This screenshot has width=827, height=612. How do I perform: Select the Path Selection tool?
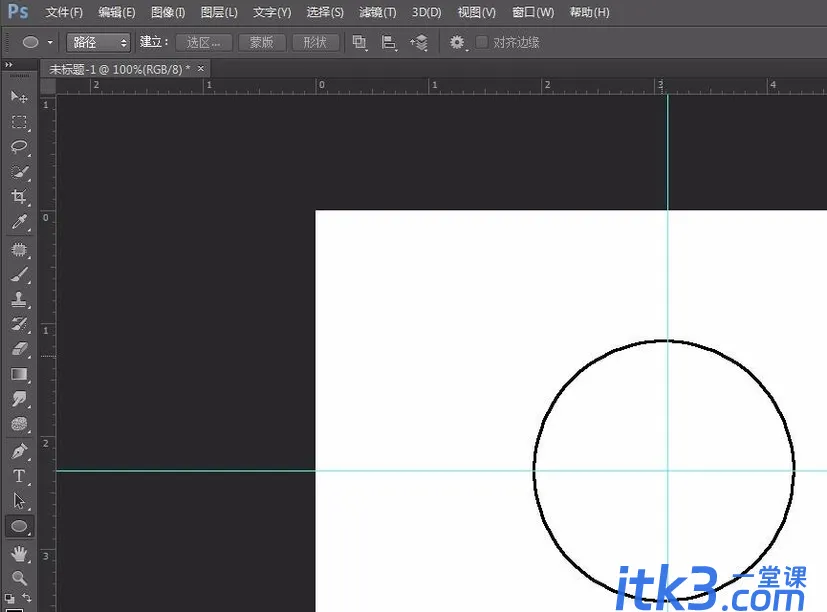point(19,501)
